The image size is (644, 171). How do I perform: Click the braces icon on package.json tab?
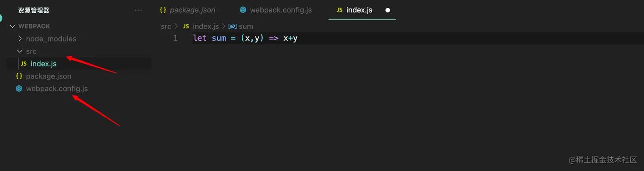click(163, 10)
